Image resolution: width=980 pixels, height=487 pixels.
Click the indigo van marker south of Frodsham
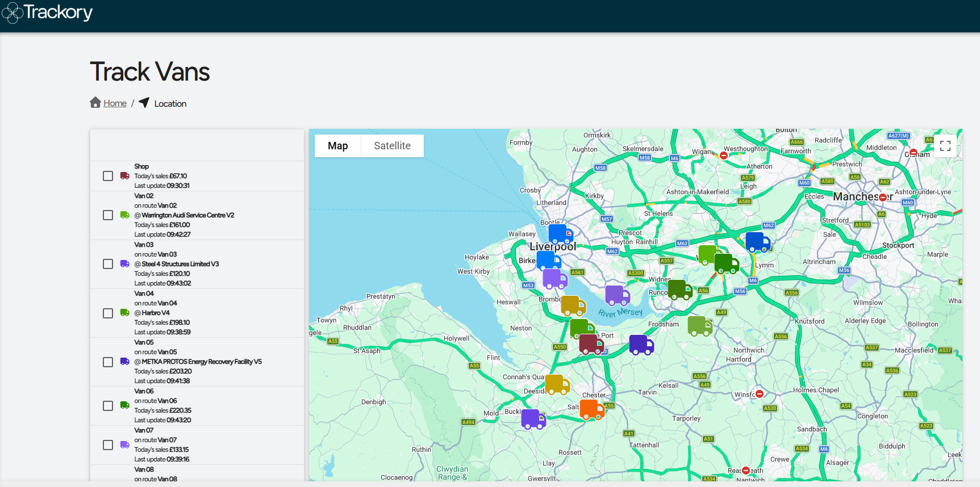[x=641, y=345]
